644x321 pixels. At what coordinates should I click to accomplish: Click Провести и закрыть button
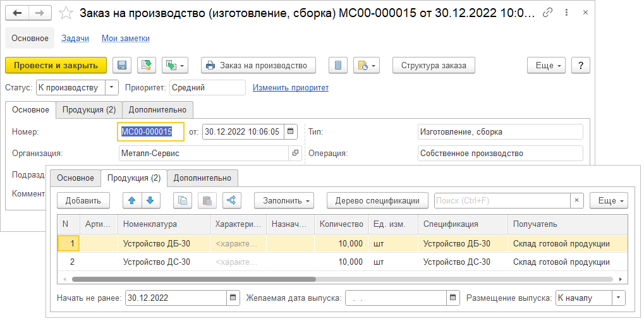[x=56, y=65]
